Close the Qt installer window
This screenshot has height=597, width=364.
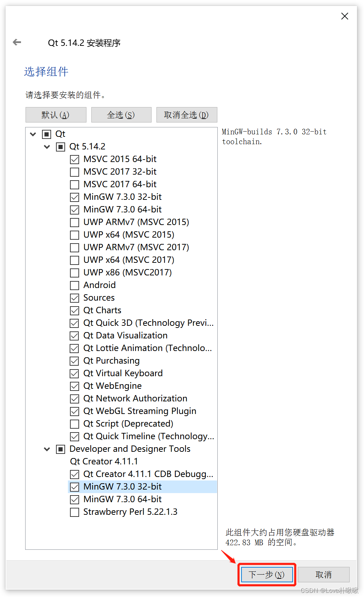click(344, 16)
